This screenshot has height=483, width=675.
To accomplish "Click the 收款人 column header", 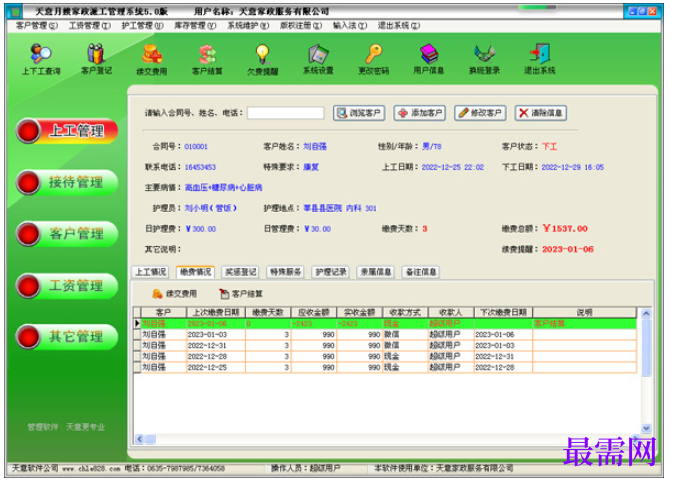I will point(451,312).
